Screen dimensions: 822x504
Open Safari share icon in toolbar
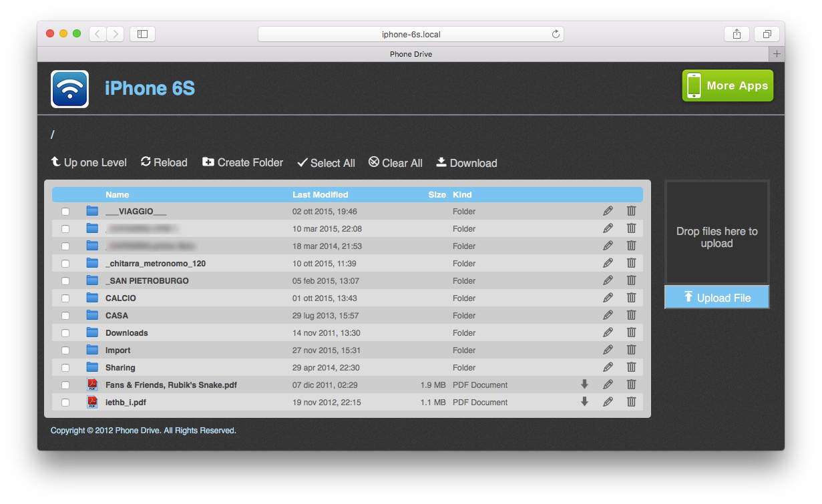(x=737, y=34)
